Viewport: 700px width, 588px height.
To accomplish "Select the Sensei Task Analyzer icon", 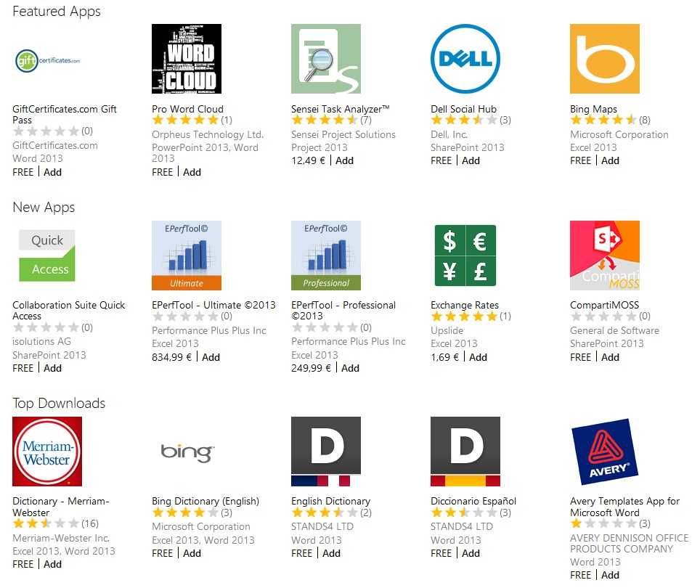I will coord(326,59).
